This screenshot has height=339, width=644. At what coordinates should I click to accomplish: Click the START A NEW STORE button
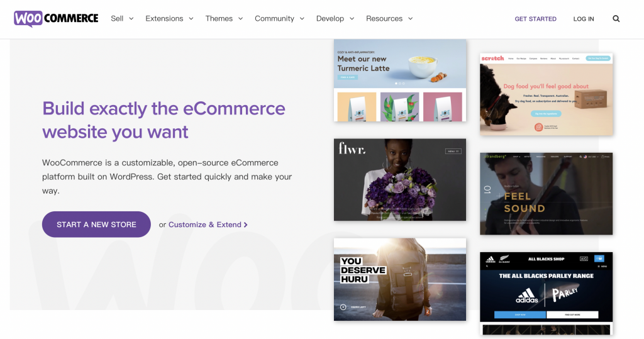(x=96, y=225)
